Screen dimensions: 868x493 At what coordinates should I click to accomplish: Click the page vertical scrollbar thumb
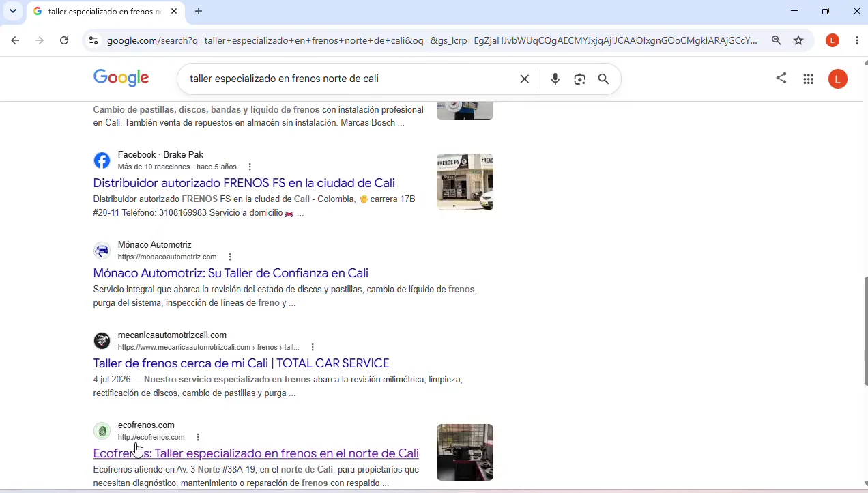(x=865, y=331)
